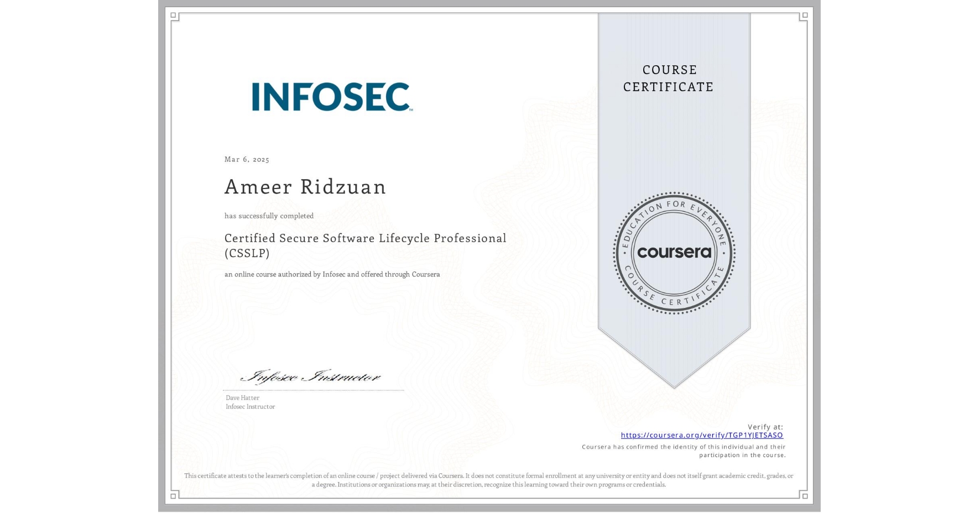
Task: Click the Coursera wordmark inside the seal
Action: [674, 252]
